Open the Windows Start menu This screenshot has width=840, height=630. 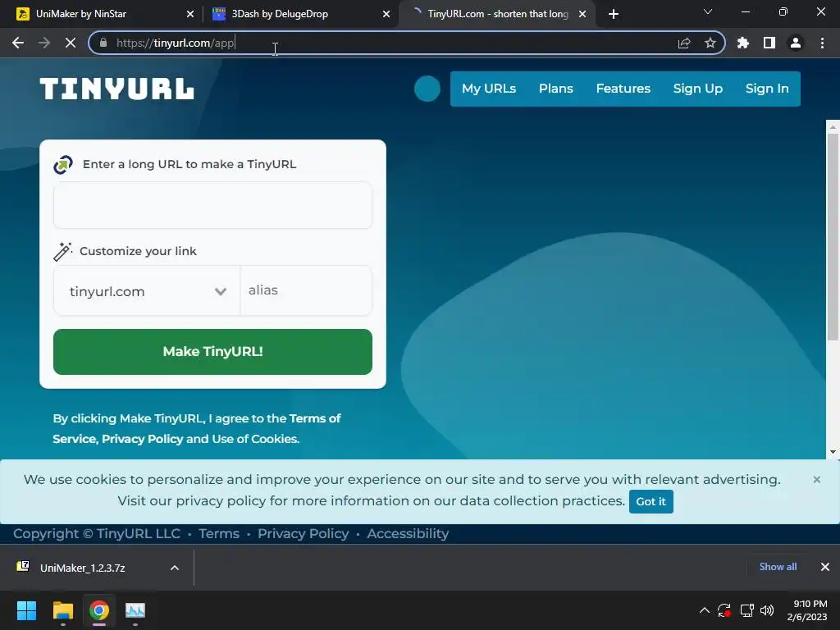click(27, 610)
